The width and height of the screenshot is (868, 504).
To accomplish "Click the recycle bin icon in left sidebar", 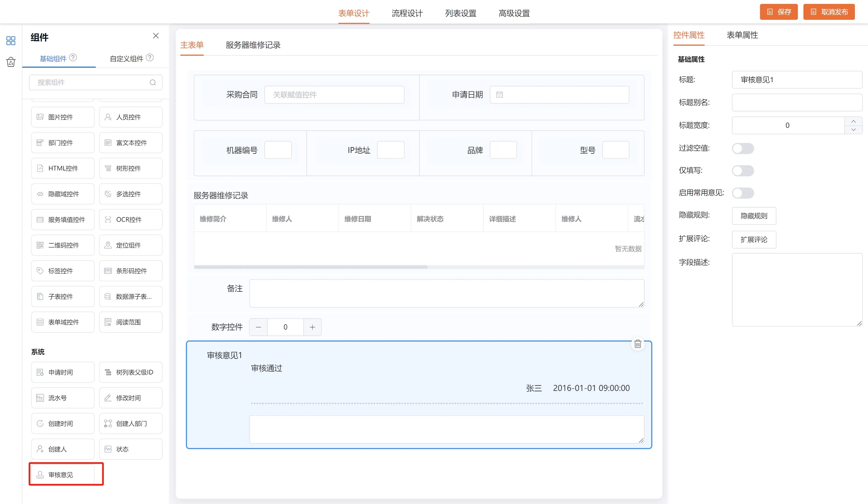I will click(11, 62).
